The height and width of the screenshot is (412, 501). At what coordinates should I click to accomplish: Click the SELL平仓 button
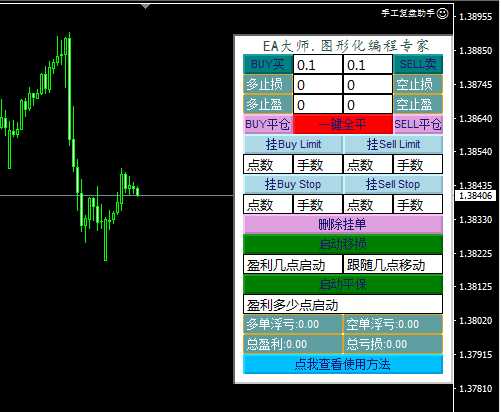point(418,124)
